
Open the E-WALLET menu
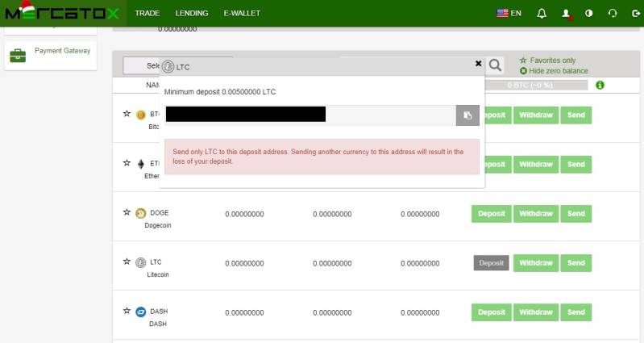point(242,13)
